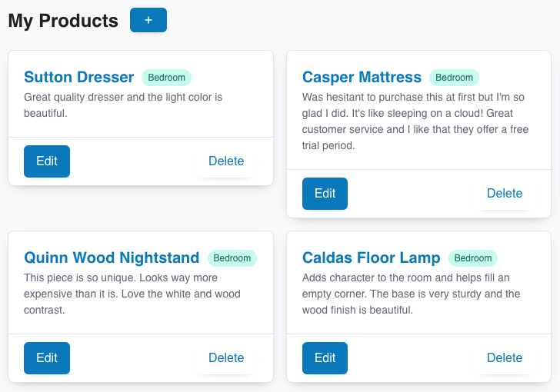Edit the Casper Mattress product

[325, 194]
